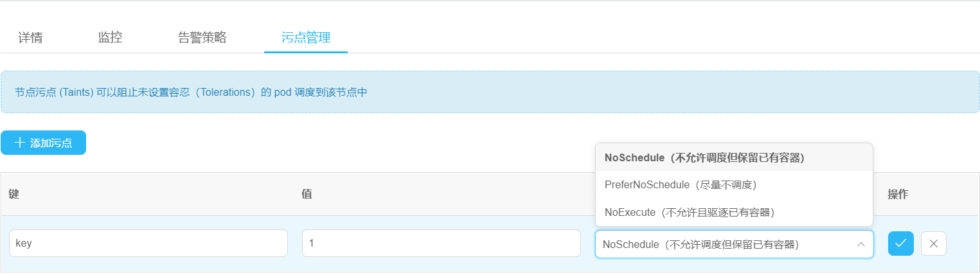The height and width of the screenshot is (275, 980).
Task: Cancel taint editing with the X button
Action: pyautogui.click(x=933, y=244)
